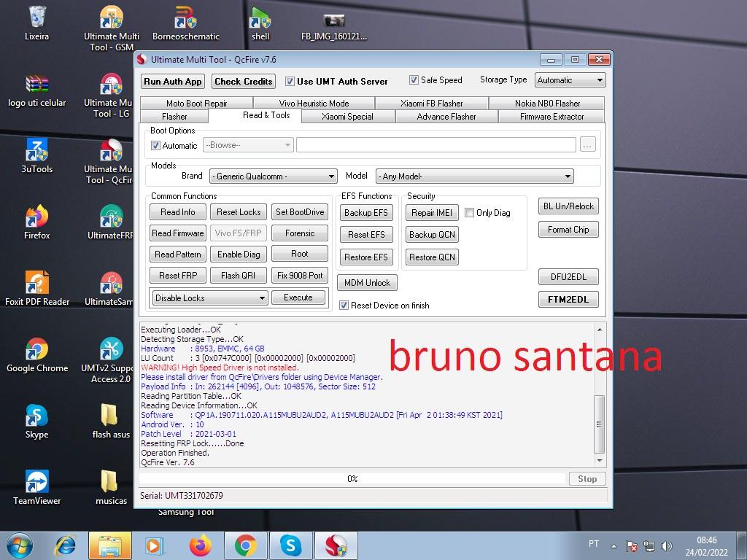747x560 pixels.
Task: Open the Brand Generic Qualcomm dropdown
Action: click(x=273, y=176)
